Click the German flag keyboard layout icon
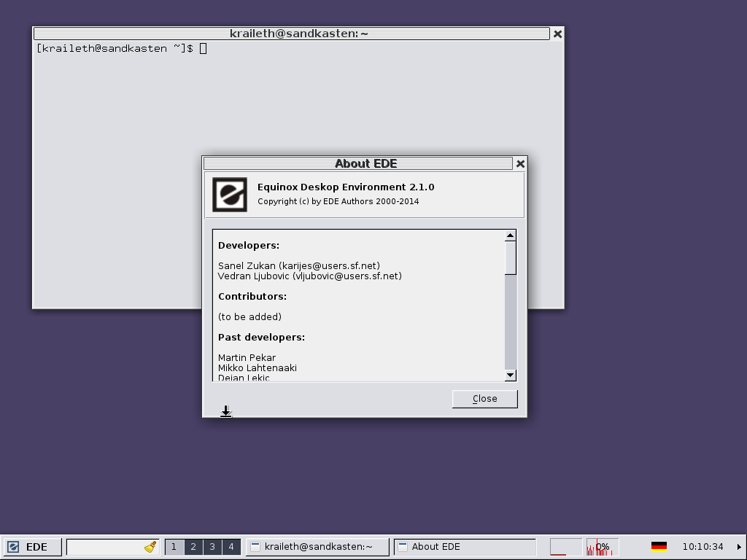 coord(659,547)
